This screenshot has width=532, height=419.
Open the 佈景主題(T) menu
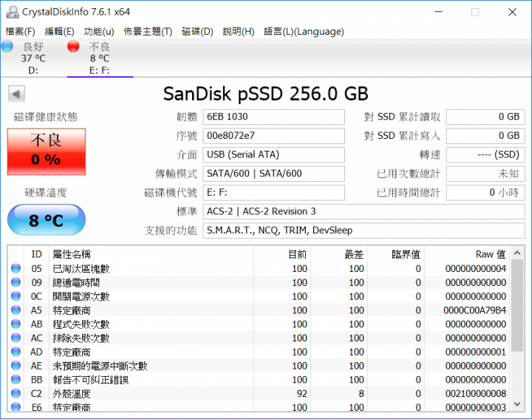148,32
